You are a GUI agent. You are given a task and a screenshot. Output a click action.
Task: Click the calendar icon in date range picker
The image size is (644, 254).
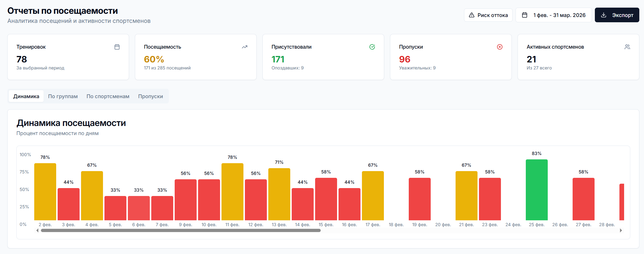coord(525,15)
